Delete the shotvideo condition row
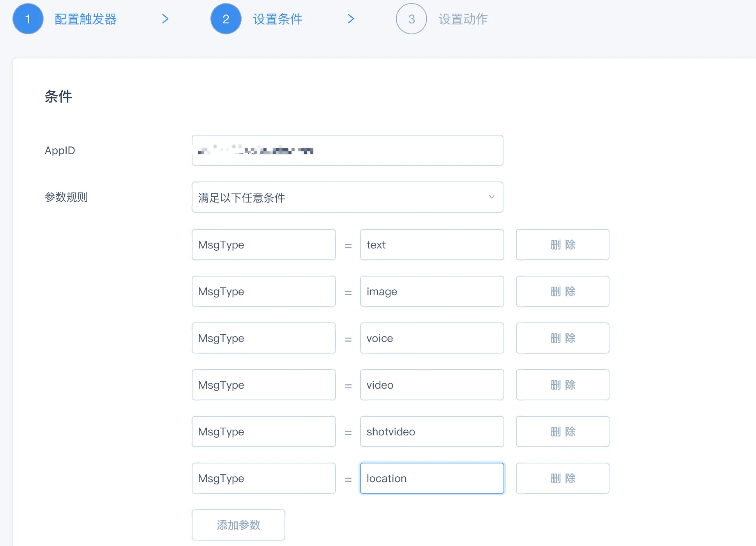 562,432
